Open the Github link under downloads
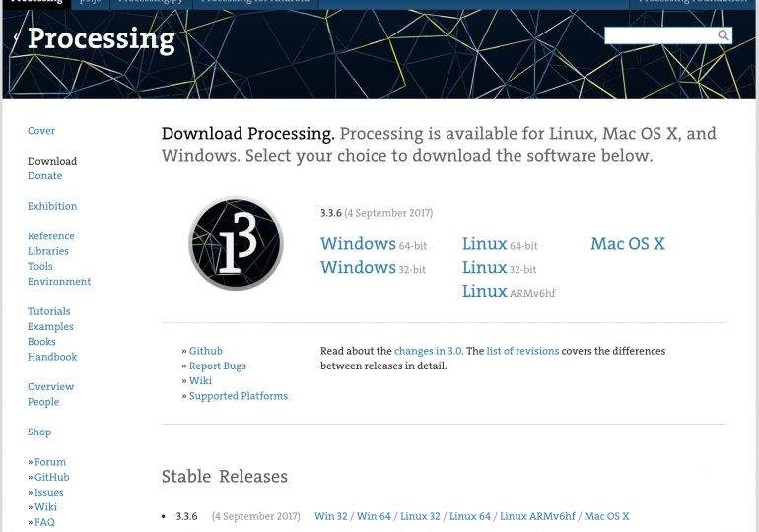The width and height of the screenshot is (759, 532). click(x=206, y=351)
